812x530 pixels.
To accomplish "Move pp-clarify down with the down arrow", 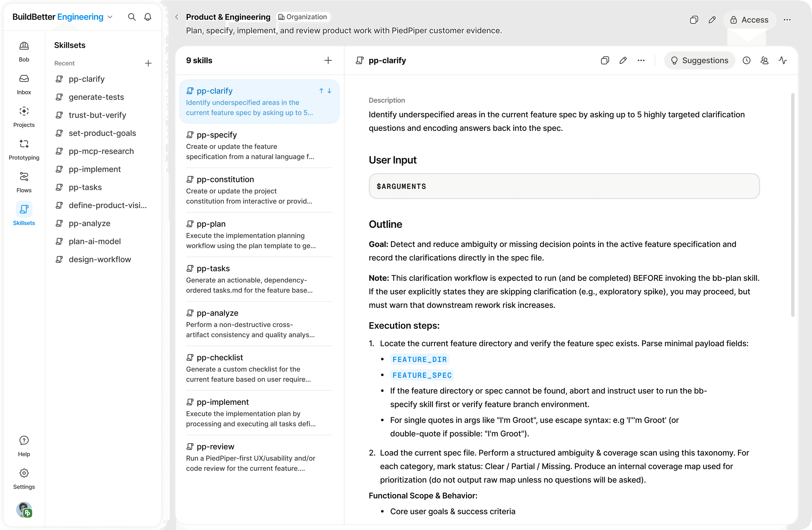I will coord(329,91).
